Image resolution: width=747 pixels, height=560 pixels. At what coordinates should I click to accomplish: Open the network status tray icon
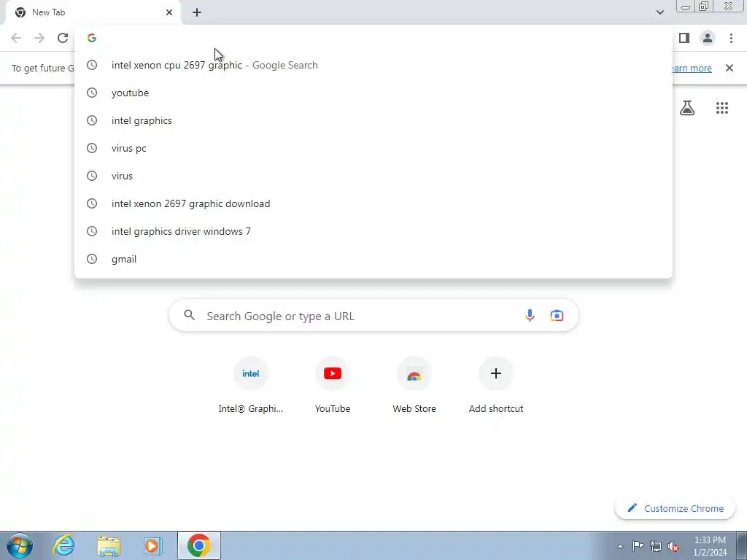pos(656,546)
